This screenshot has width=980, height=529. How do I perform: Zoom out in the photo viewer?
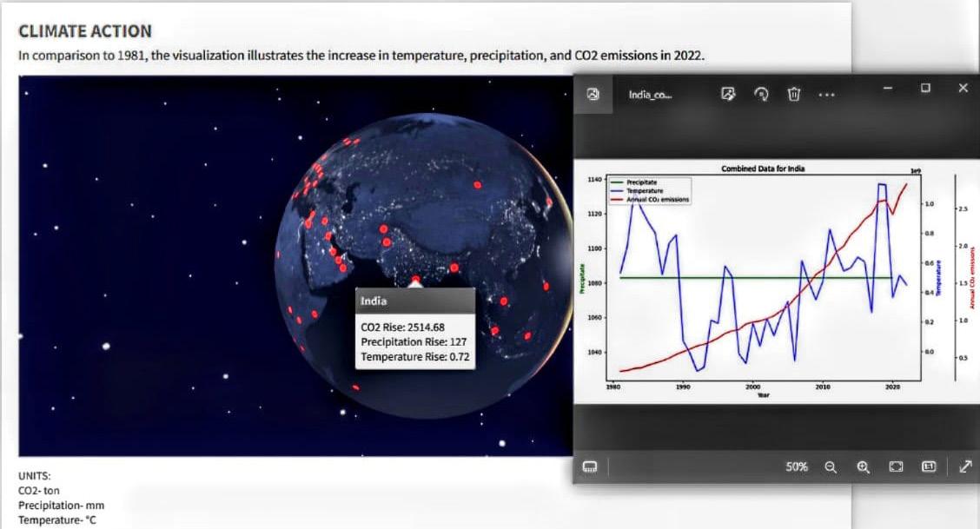(x=830, y=467)
